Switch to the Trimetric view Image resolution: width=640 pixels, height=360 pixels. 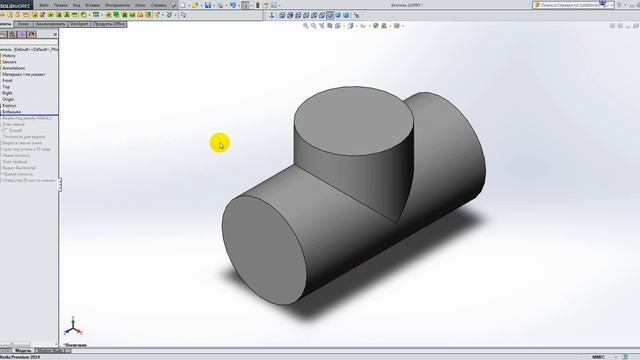(x=338, y=15)
